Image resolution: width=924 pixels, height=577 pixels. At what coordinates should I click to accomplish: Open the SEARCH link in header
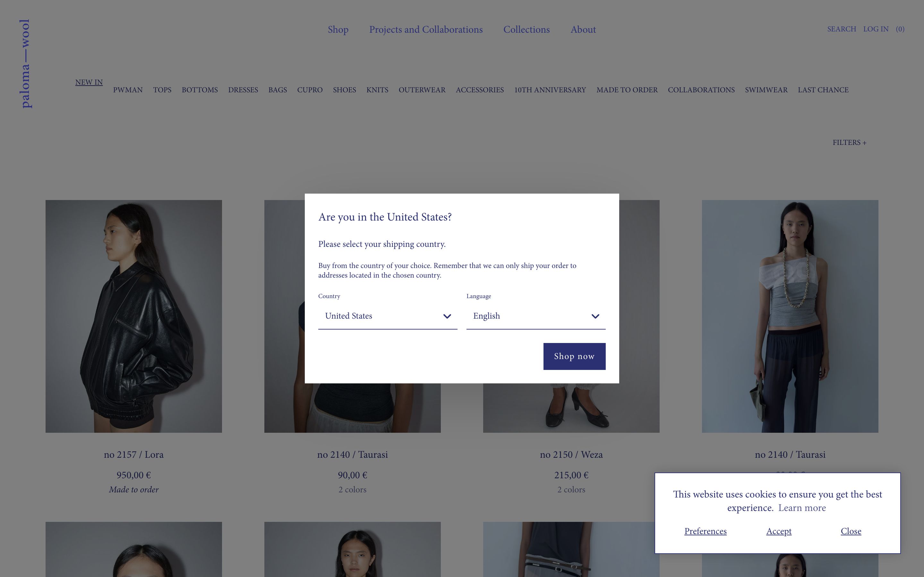[x=842, y=29]
